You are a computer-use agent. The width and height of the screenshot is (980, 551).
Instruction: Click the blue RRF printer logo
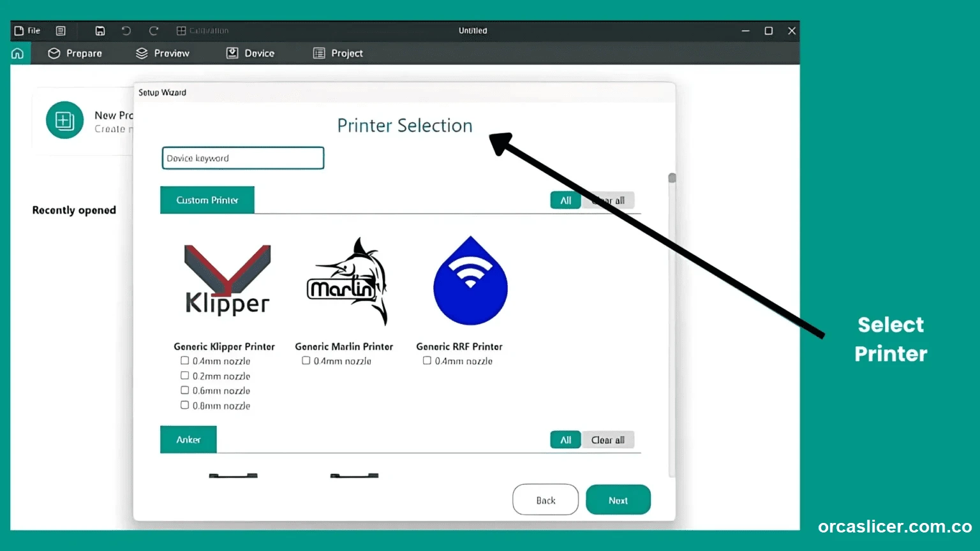click(470, 282)
